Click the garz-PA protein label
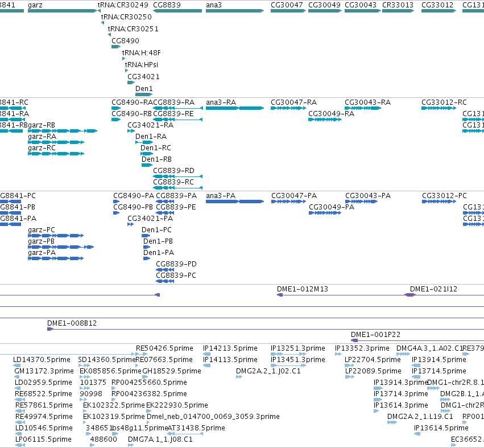484x448 pixels. pyautogui.click(x=42, y=253)
